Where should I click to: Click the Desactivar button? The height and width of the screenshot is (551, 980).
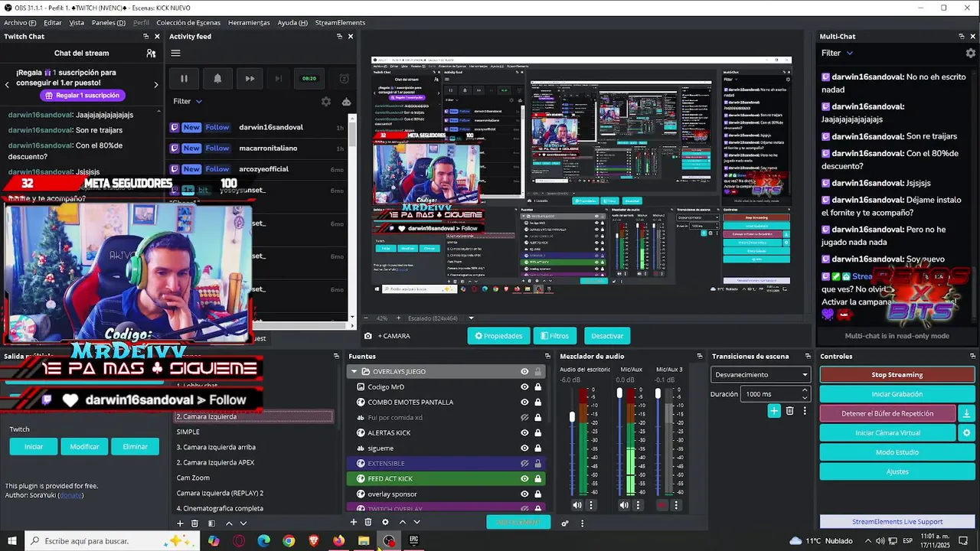607,336
